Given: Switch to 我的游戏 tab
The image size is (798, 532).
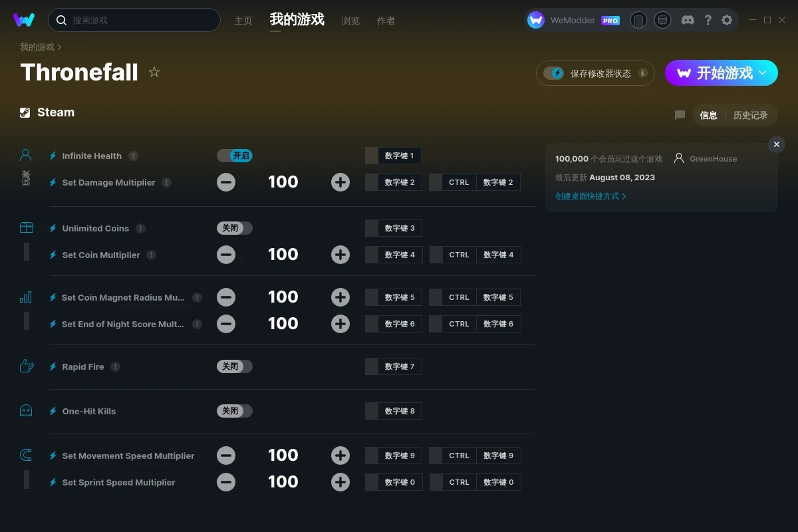Looking at the screenshot, I should click(x=297, y=19).
